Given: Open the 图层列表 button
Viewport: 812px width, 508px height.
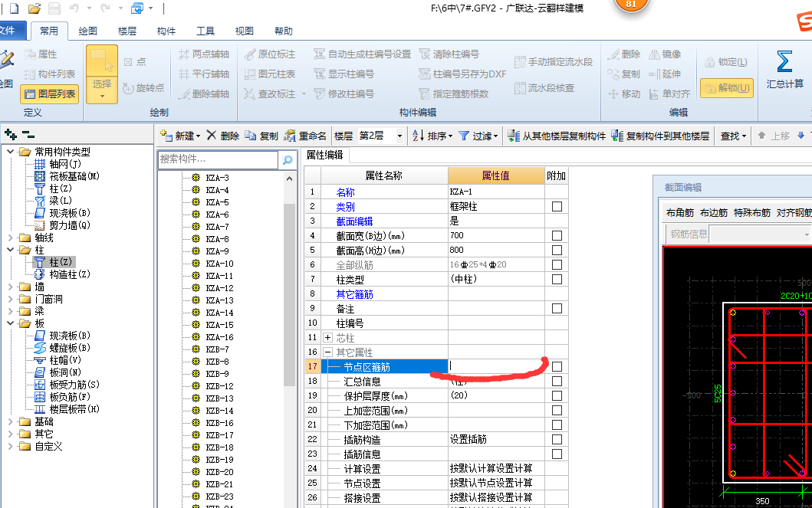Looking at the screenshot, I should point(50,94).
